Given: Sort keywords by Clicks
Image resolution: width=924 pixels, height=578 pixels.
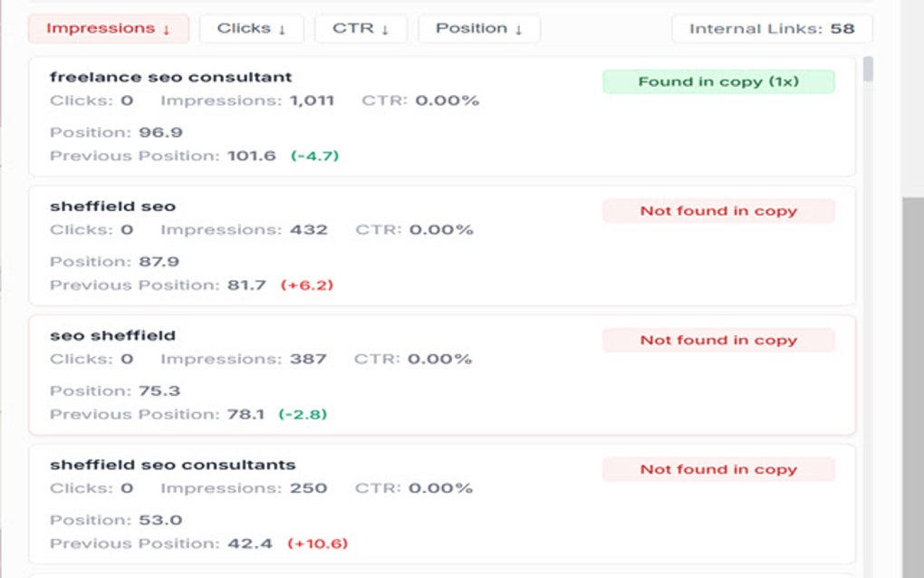Looking at the screenshot, I should pos(251,28).
